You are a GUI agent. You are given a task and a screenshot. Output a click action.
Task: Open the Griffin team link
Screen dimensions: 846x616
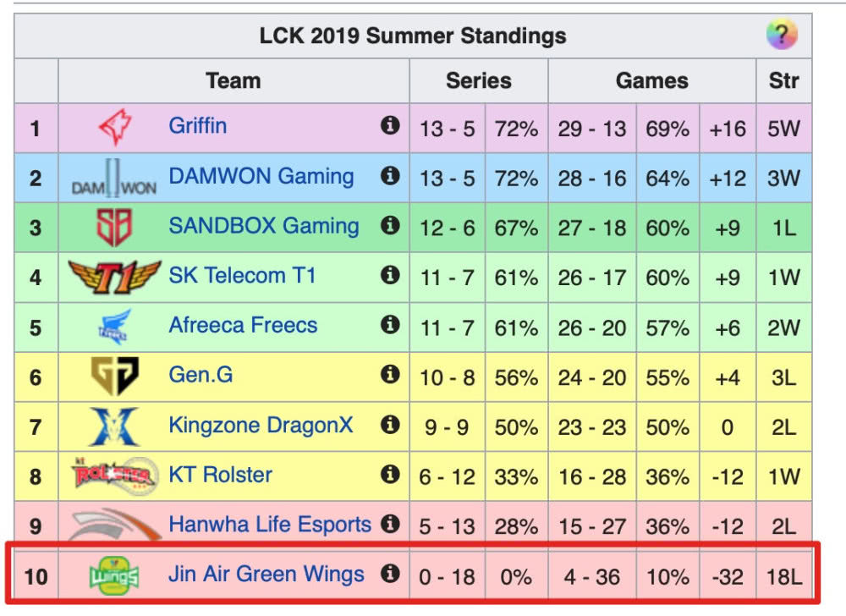198,126
